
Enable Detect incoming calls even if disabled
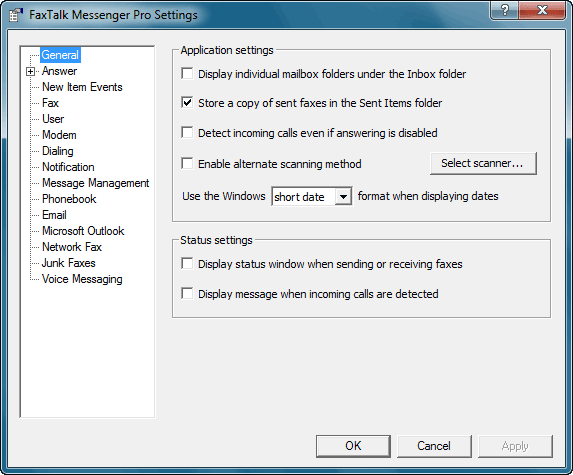187,132
